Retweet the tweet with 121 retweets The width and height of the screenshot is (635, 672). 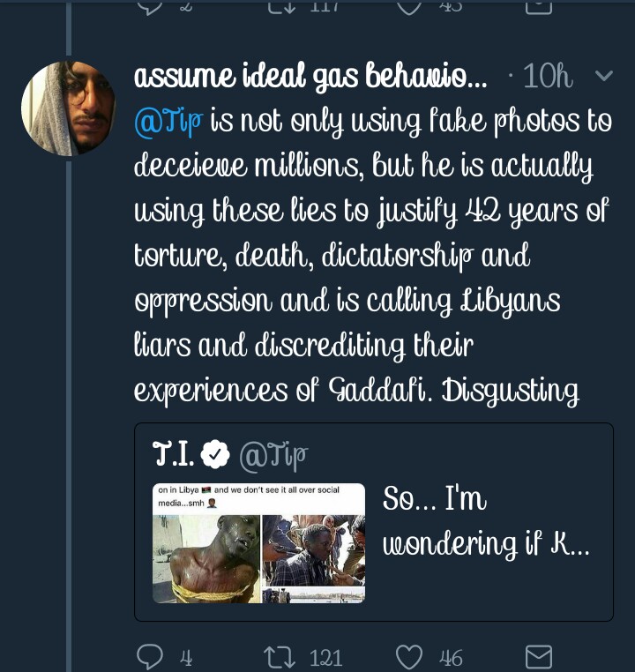click(x=279, y=656)
